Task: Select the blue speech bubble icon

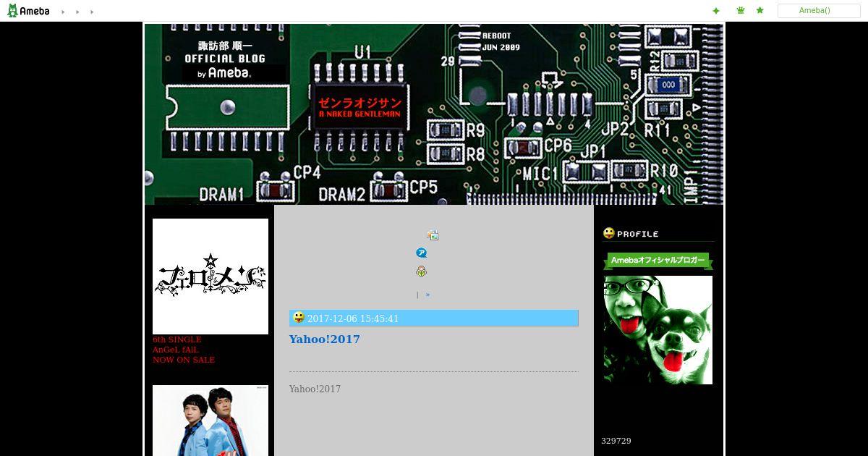Action: coord(422,253)
